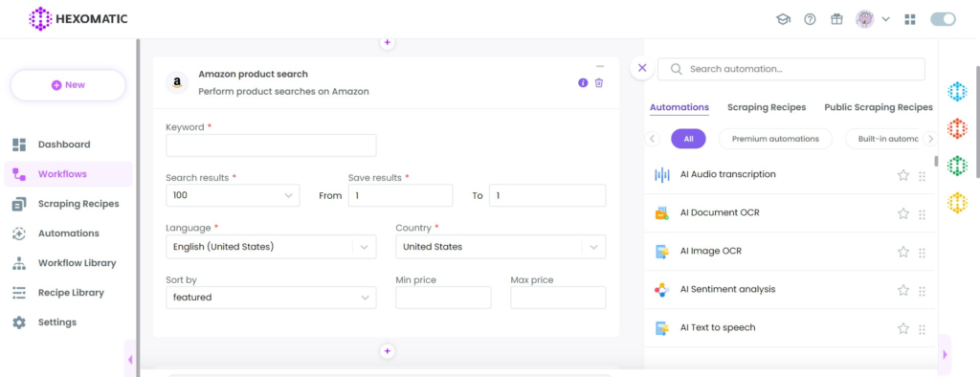Screen dimensions: 980x377
Task: Favorite AI Text to speech star
Action: pos(903,328)
